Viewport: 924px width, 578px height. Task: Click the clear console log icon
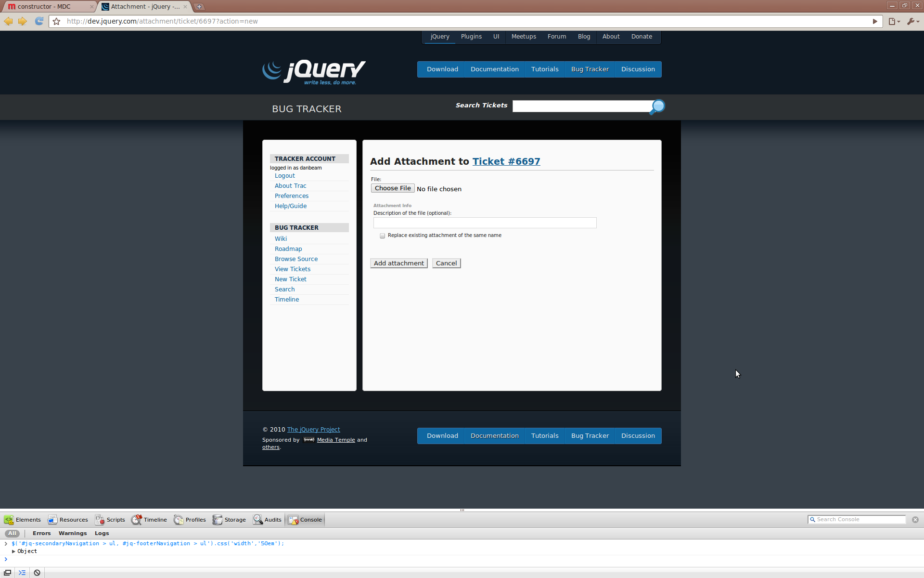pyautogui.click(x=37, y=573)
